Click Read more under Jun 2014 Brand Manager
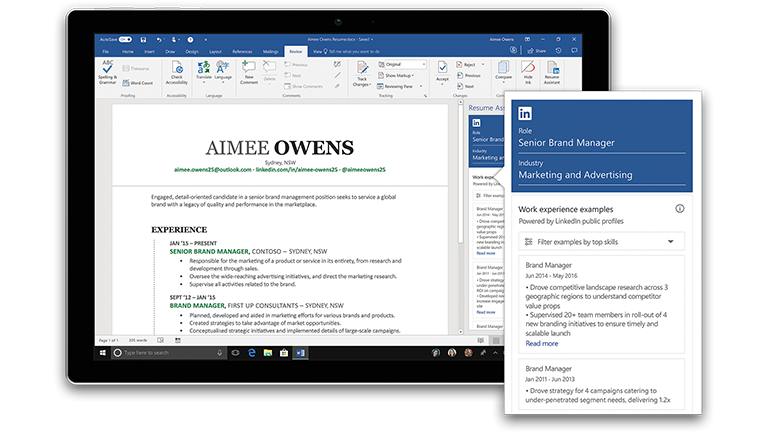Image resolution: width=768 pixels, height=432 pixels. [541, 343]
